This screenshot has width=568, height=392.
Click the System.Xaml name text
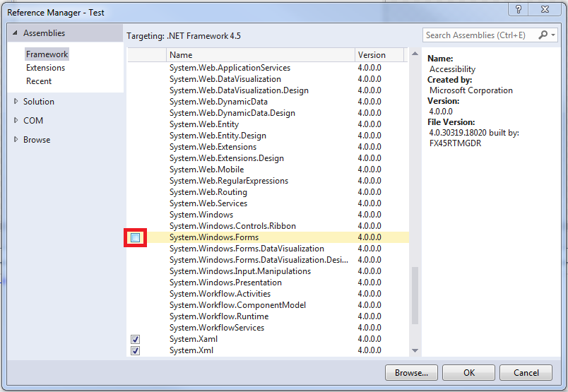194,339
